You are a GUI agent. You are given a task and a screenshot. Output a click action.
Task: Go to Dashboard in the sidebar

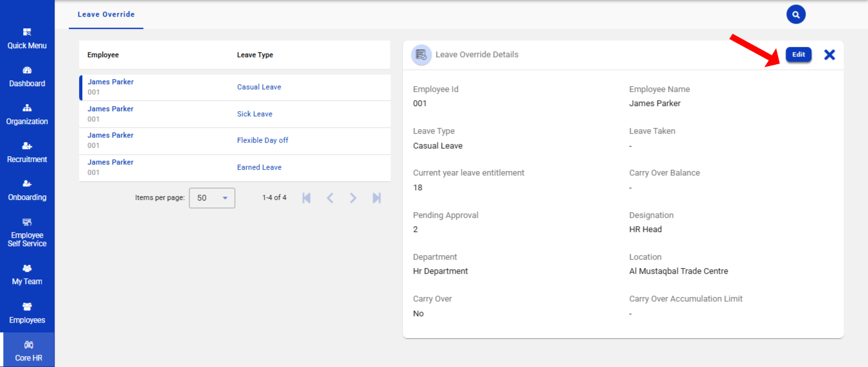pos(27,76)
